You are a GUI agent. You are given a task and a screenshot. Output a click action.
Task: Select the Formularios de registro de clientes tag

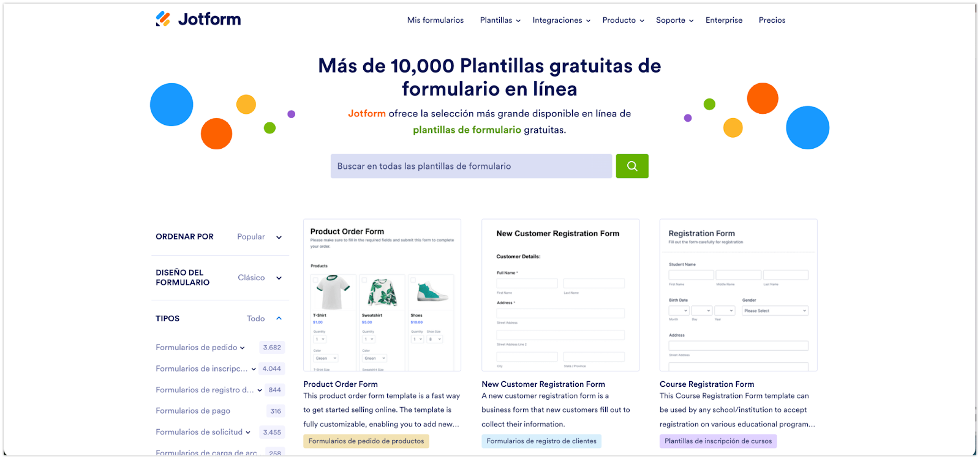pos(541,441)
